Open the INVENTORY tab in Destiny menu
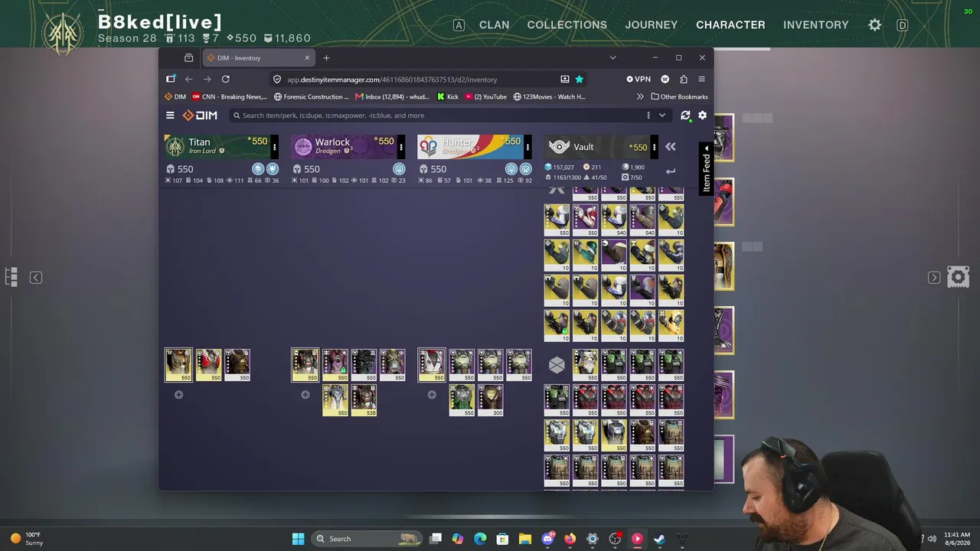The width and height of the screenshot is (980, 551). [x=816, y=24]
